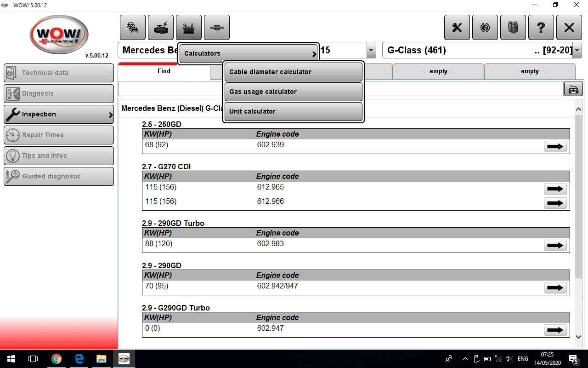
Task: Select the Repair Times sidebar button
Action: tap(58, 135)
